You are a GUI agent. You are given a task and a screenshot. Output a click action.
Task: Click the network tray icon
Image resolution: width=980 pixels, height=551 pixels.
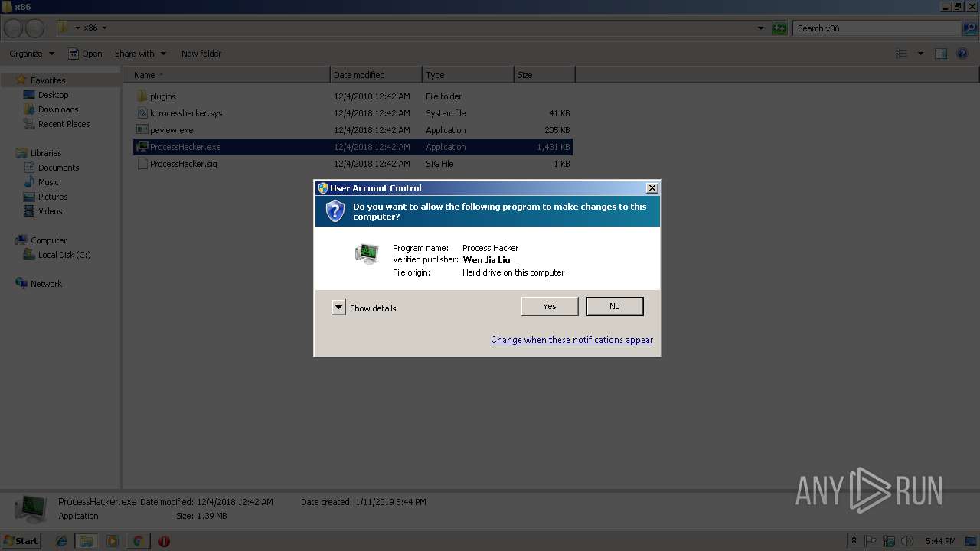pos(890,541)
